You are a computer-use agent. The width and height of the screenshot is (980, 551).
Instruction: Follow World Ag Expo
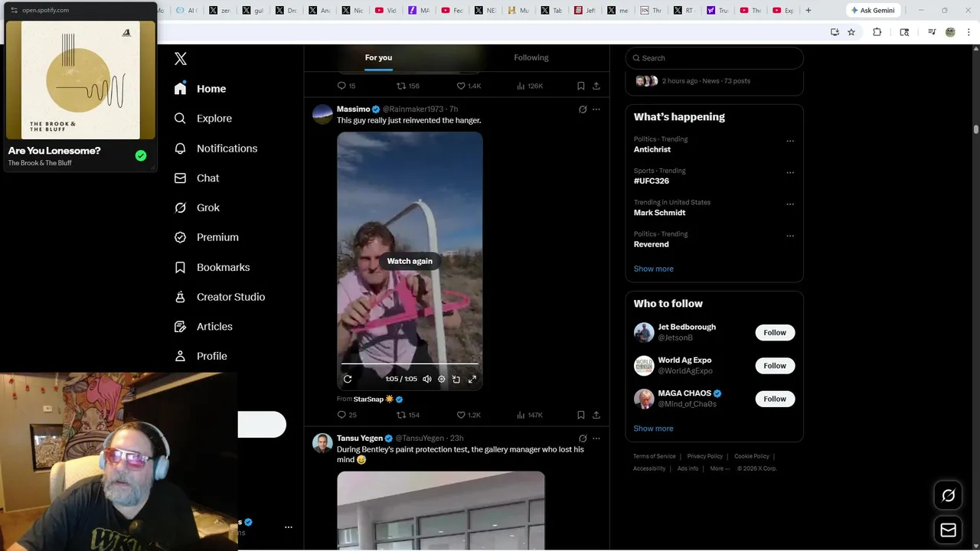click(x=775, y=366)
